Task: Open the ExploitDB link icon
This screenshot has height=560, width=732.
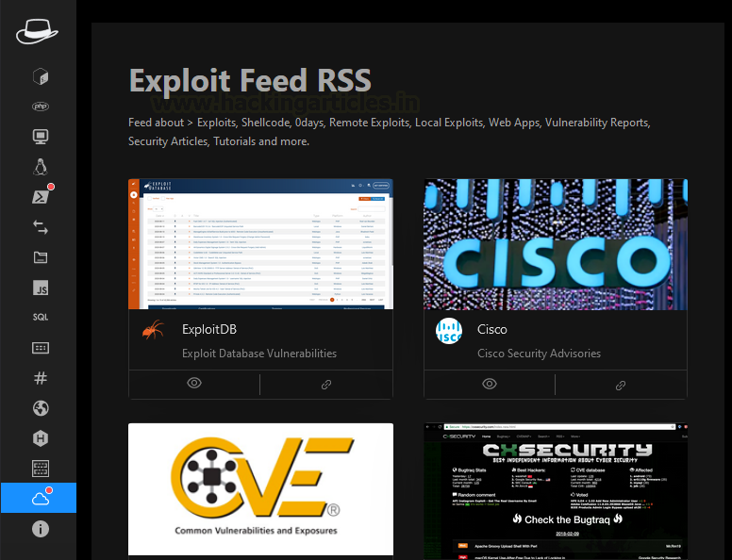Action: click(326, 385)
